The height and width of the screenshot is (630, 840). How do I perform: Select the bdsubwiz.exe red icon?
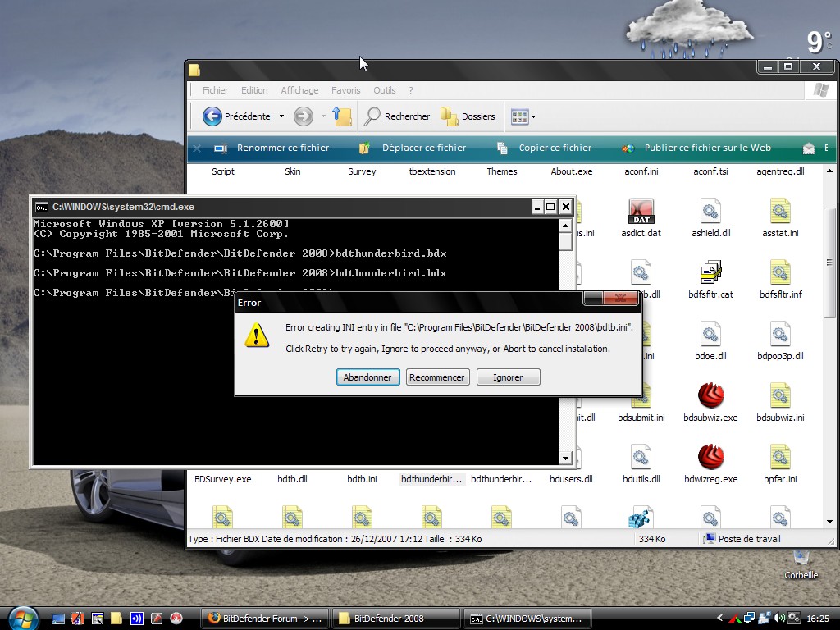coord(710,395)
